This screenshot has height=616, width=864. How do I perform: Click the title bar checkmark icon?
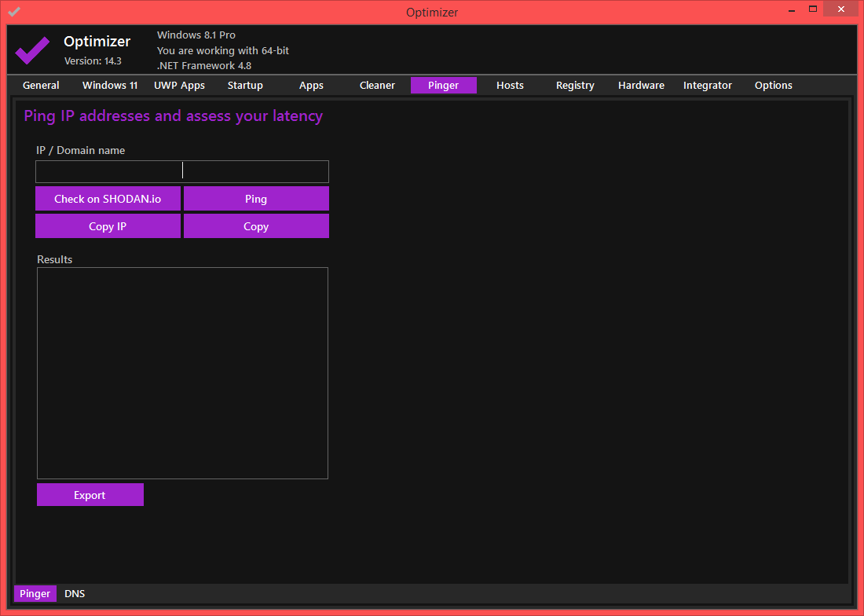click(x=14, y=12)
